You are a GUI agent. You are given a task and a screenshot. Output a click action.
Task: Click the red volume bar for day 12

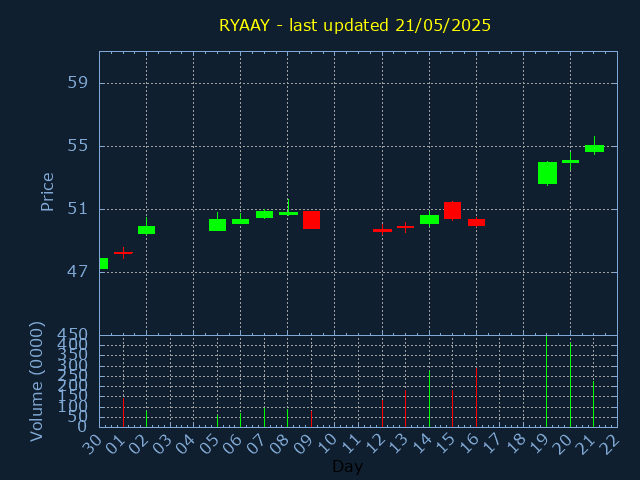382,413
